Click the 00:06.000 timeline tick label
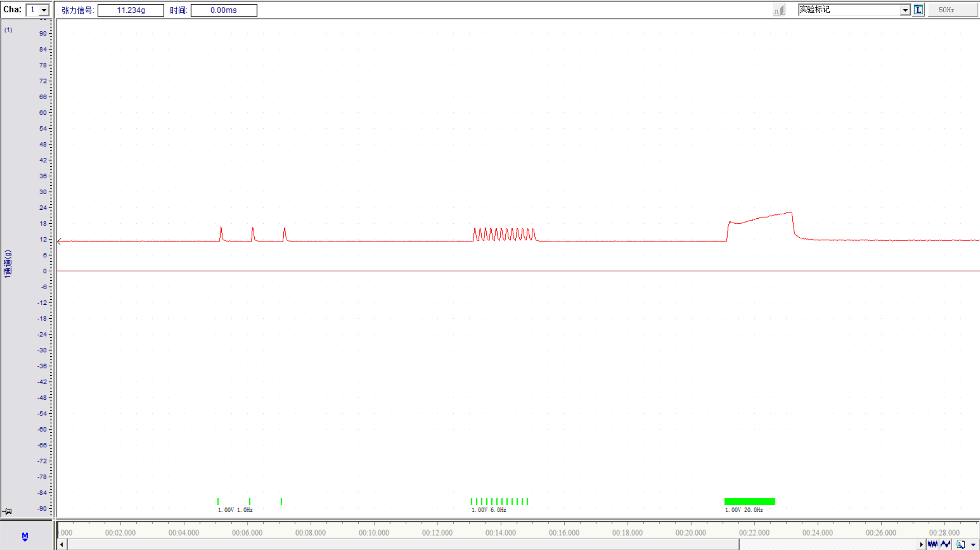Viewport: 980px width, 550px height. (x=247, y=533)
